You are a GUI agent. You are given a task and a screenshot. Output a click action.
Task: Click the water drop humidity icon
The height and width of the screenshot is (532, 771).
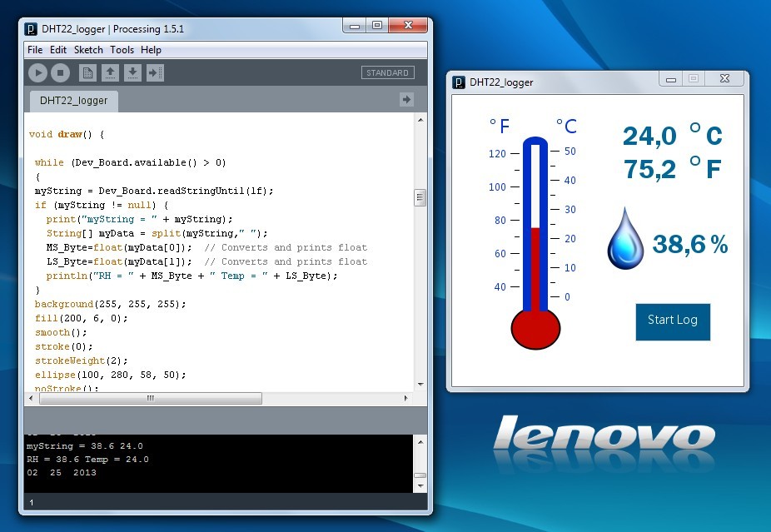pos(625,238)
